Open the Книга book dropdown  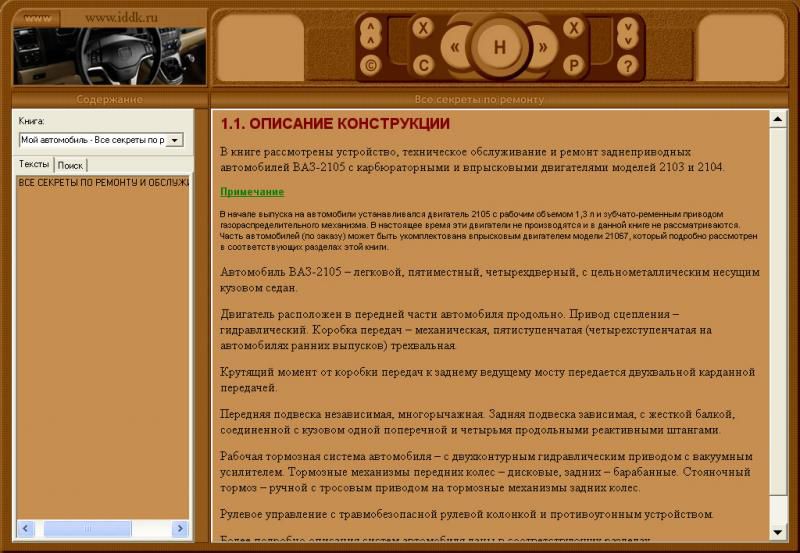174,140
